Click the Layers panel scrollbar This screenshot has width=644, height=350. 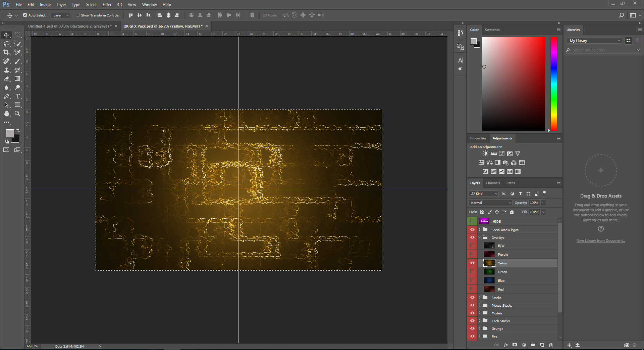click(x=560, y=267)
